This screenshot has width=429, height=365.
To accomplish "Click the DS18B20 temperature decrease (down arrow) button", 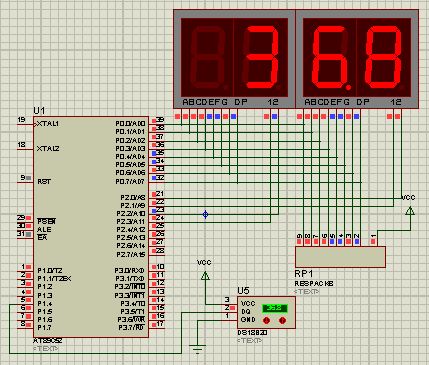I will coord(266,320).
